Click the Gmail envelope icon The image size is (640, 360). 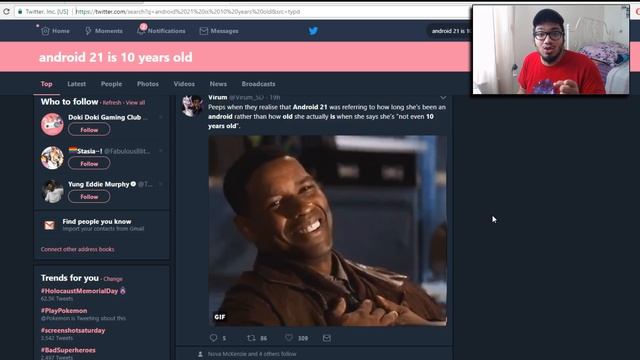(x=49, y=225)
